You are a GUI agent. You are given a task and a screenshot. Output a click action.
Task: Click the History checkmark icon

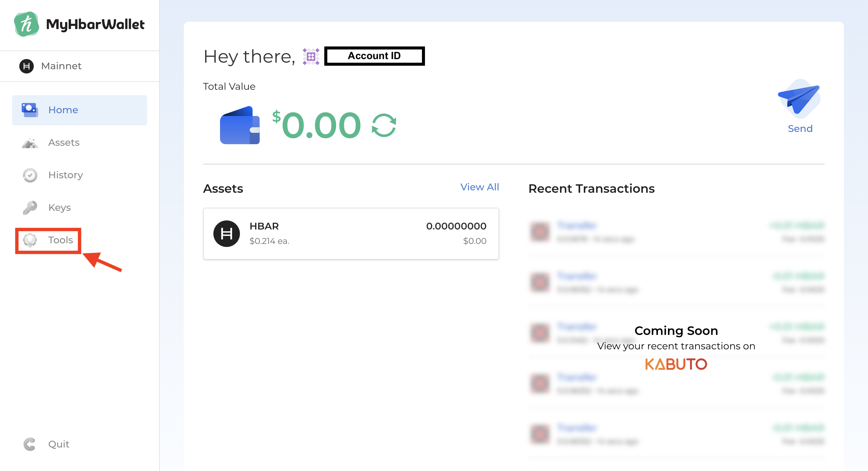30,175
